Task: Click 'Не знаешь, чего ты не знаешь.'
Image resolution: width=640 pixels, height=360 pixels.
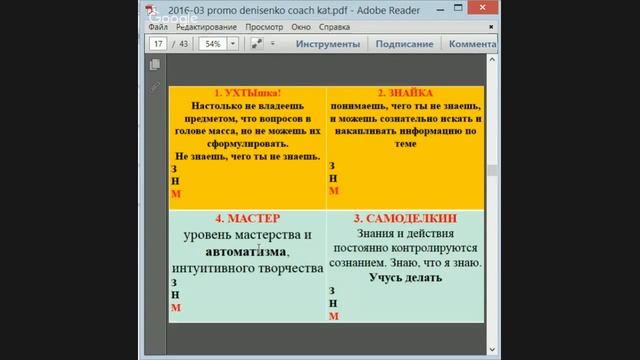Action: [x=248, y=156]
